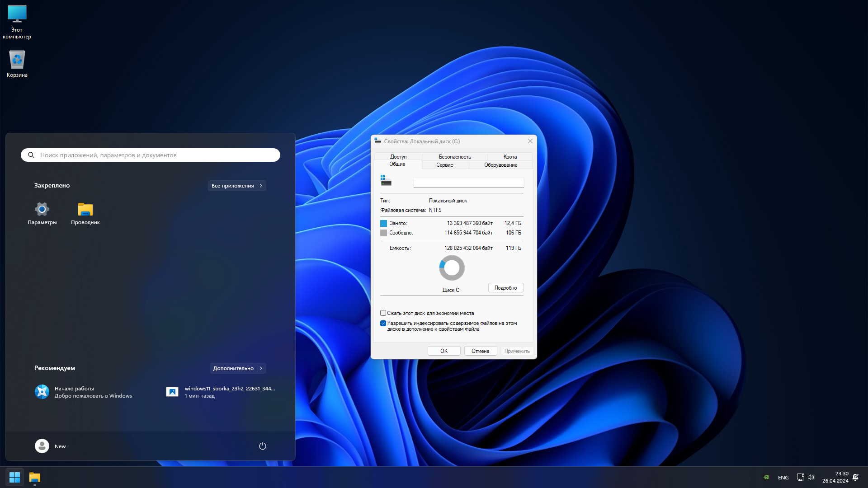Open the Параметры settings gear icon
This screenshot has width=868, height=488.
(x=42, y=209)
